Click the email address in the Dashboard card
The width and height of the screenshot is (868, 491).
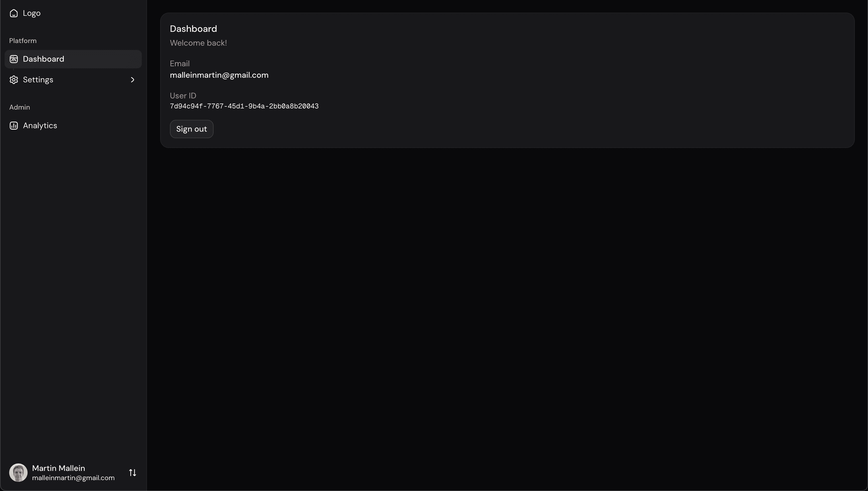219,75
